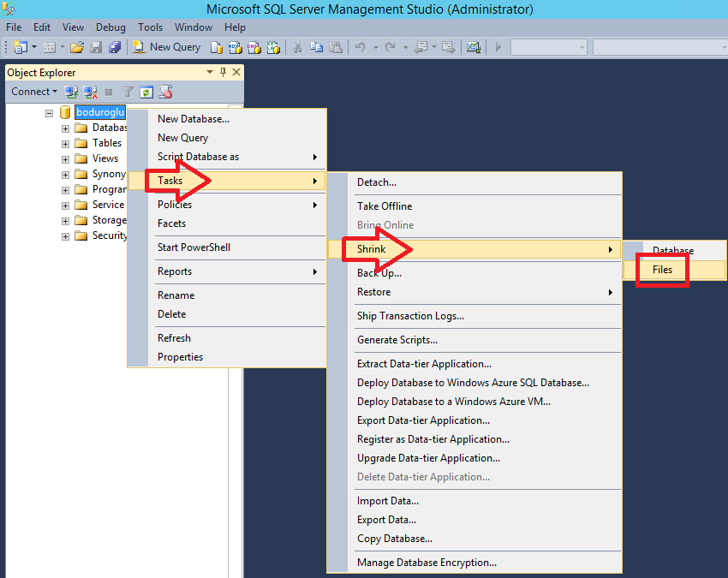
Task: Click Import Data... menu entry
Action: coord(474,501)
